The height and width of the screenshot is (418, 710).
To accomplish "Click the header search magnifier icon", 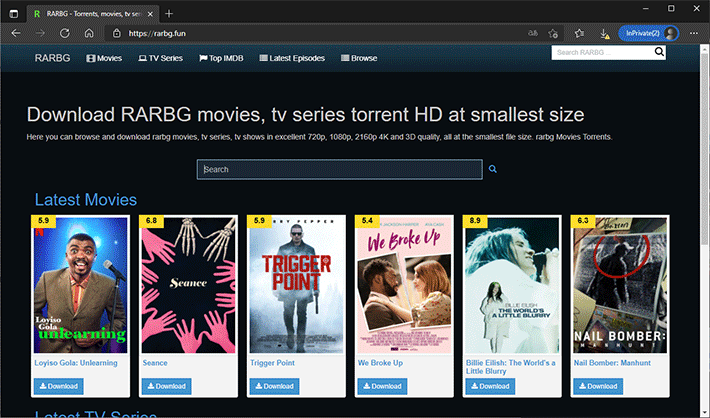I will tap(659, 52).
